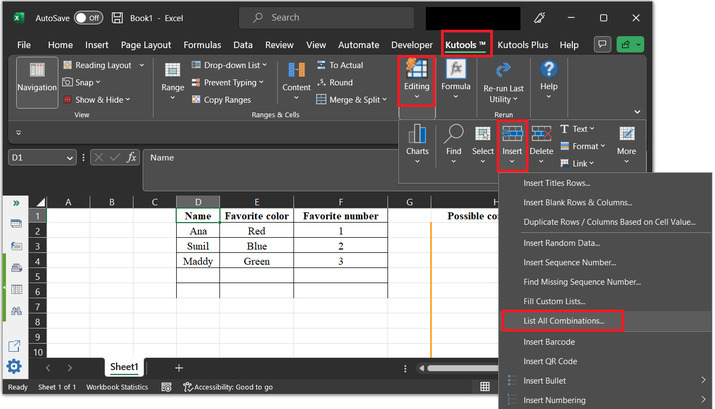
Task: Open the Kutools Help icon
Action: pos(548,70)
